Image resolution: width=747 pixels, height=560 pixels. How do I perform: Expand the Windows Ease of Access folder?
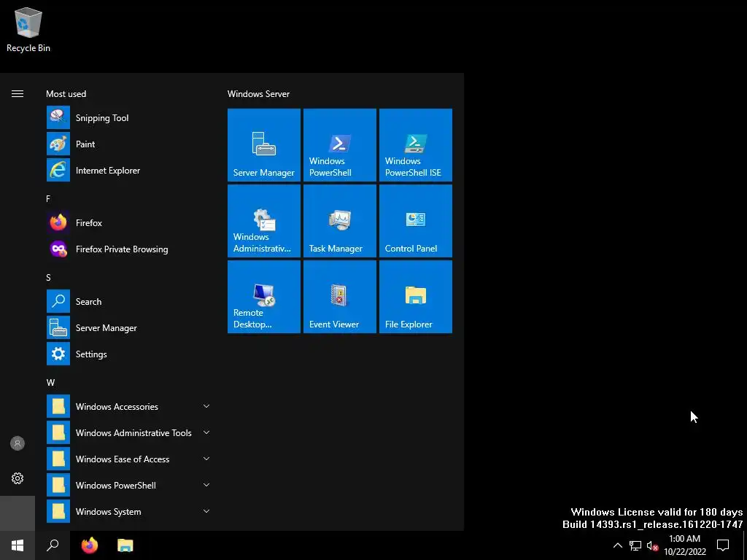click(x=128, y=459)
